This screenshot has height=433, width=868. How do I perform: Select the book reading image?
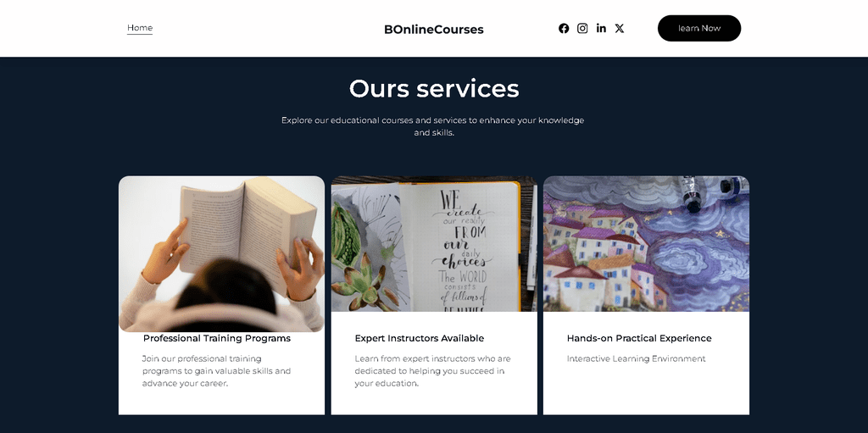(221, 253)
